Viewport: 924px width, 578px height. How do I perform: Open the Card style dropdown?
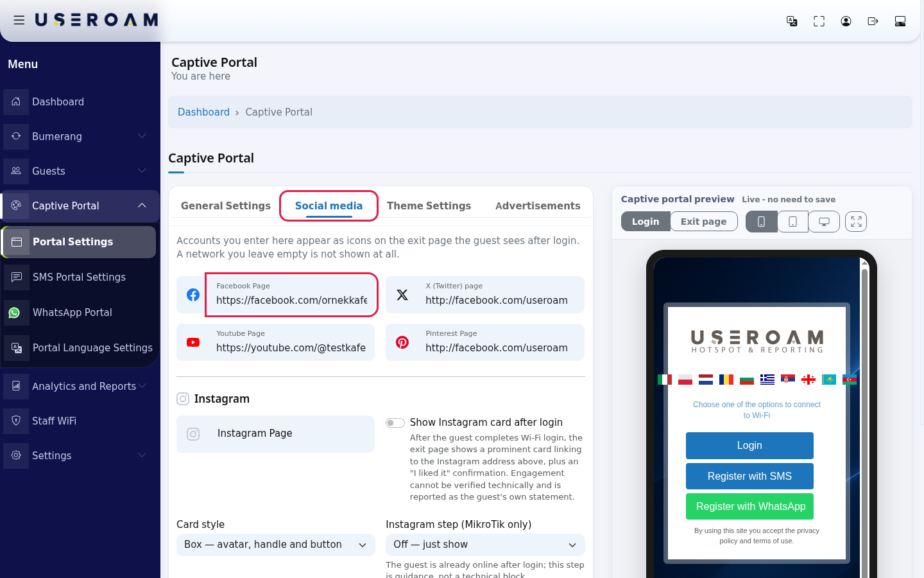click(275, 545)
